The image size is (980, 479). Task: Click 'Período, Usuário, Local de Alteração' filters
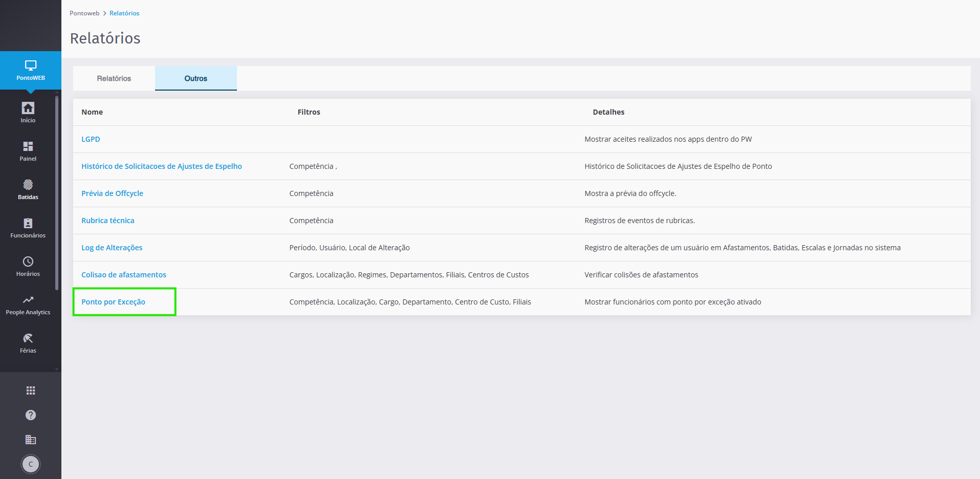click(x=350, y=248)
